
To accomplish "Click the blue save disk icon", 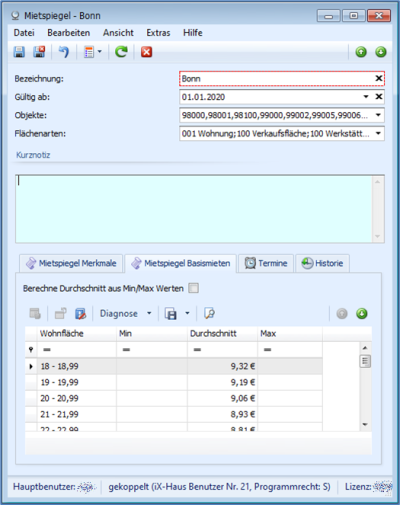I will click(x=19, y=52).
